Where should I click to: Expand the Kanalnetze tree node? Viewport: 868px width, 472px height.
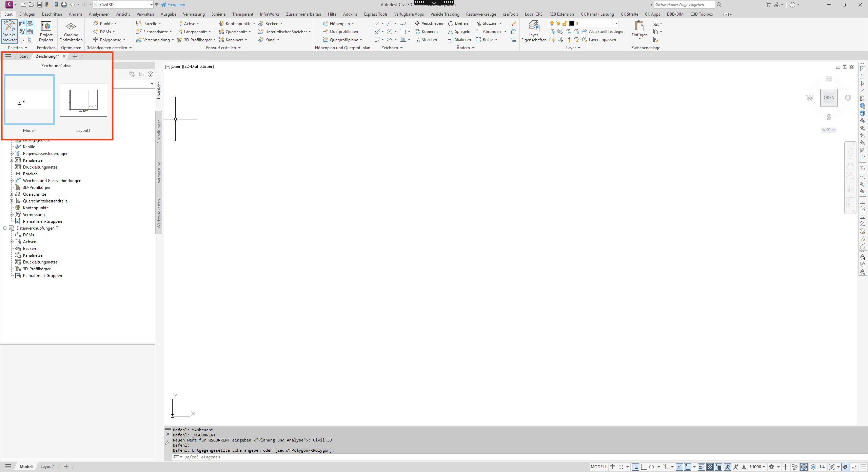coord(12,160)
